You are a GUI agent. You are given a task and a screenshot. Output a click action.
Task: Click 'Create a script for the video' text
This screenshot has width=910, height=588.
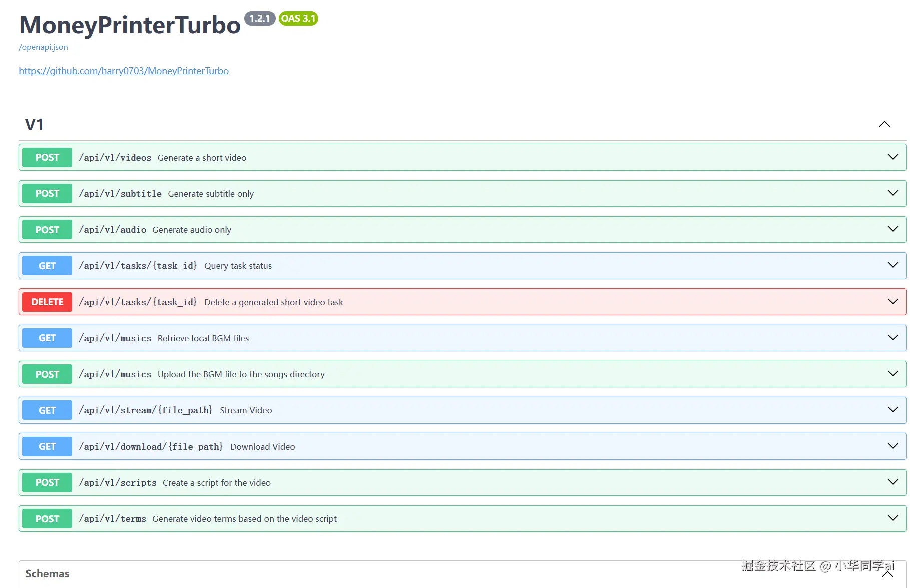click(x=217, y=483)
